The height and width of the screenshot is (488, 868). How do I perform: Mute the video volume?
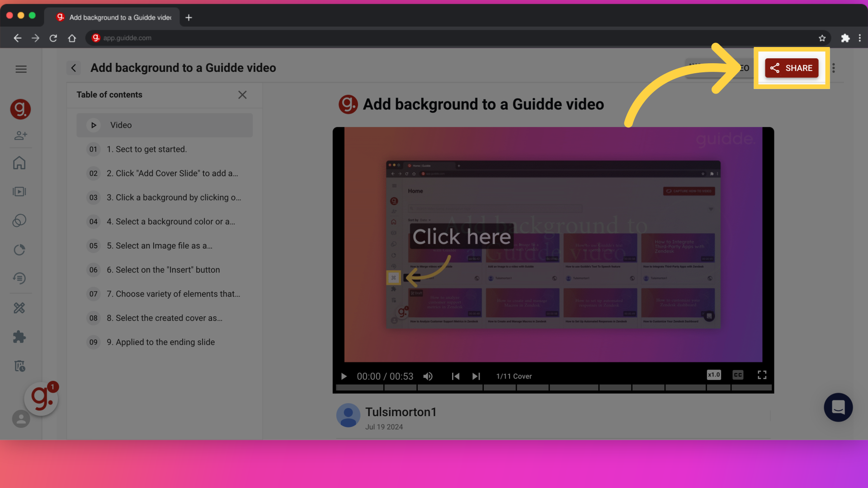(x=428, y=376)
